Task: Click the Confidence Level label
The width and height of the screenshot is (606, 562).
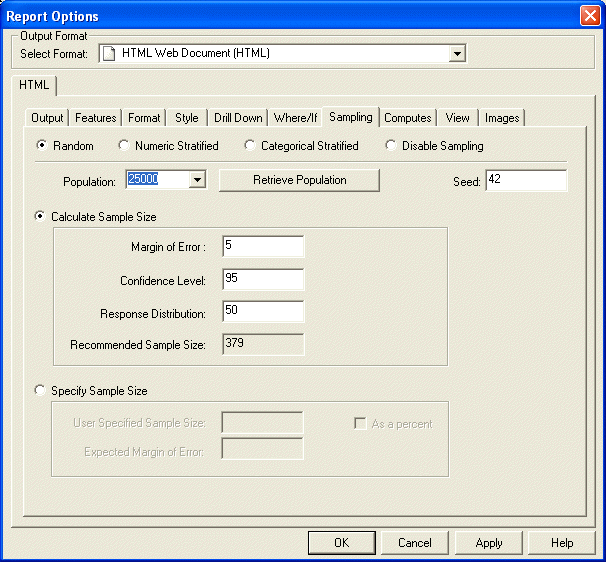Action: [163, 281]
